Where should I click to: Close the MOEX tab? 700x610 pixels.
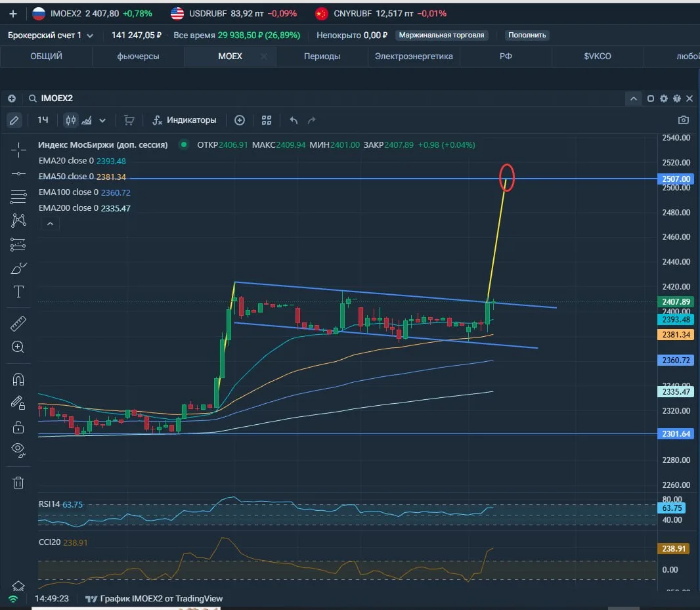[x=264, y=56]
